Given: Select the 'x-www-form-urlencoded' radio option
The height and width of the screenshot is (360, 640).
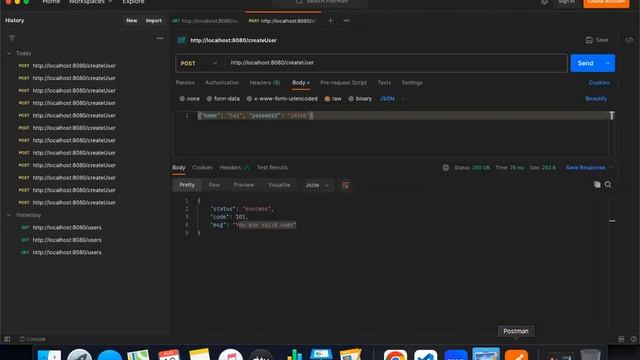Looking at the screenshot, I should (x=249, y=99).
